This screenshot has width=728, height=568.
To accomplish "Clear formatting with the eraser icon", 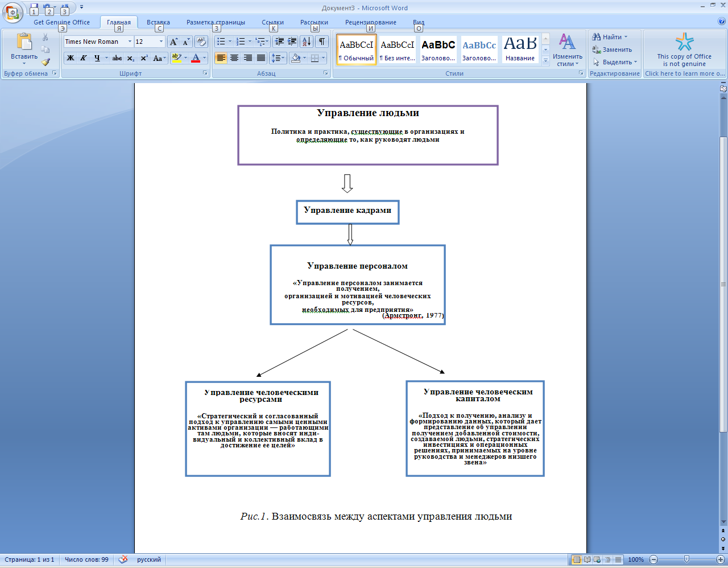I will [201, 42].
